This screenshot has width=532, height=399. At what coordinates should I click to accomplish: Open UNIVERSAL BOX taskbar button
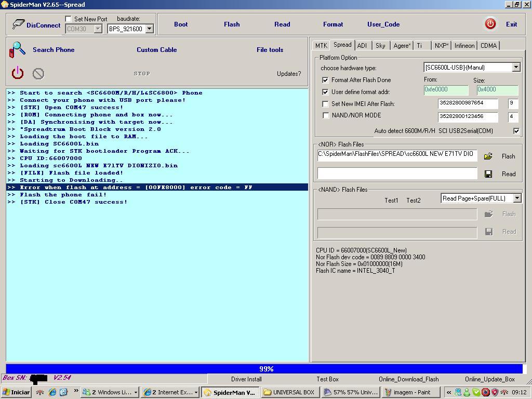[290, 392]
